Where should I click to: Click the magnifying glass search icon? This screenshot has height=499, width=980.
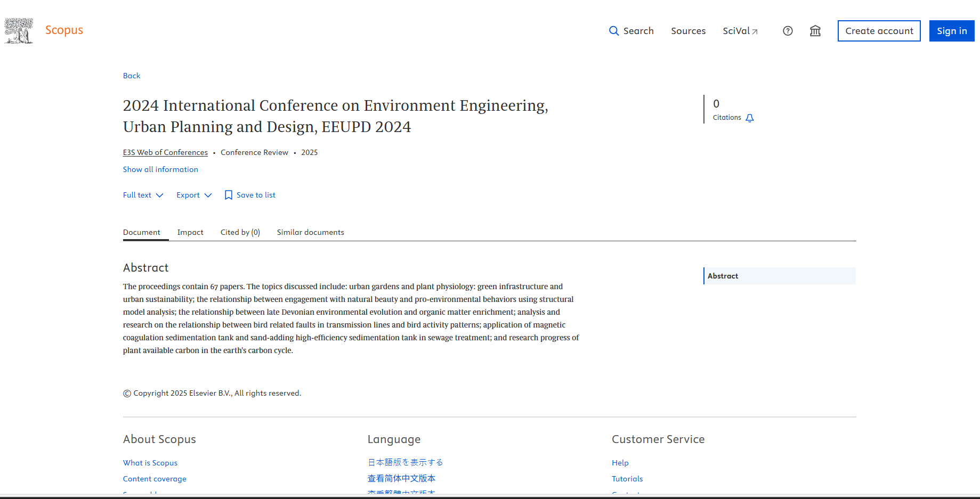(x=614, y=31)
